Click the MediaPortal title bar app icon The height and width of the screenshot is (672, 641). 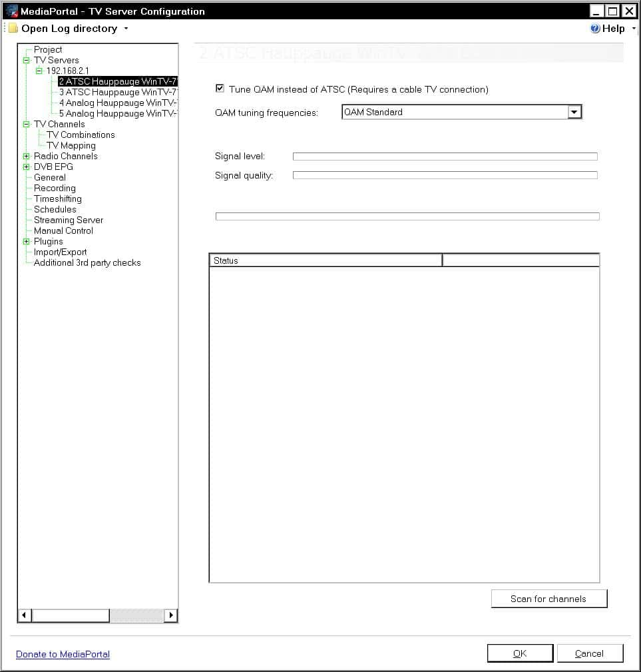coord(12,11)
